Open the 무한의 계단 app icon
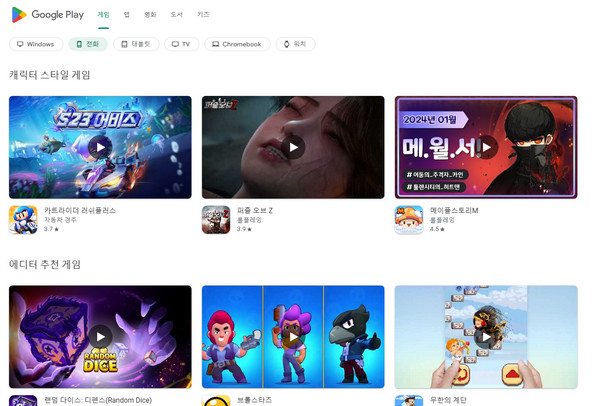The image size is (600, 406). coord(409,401)
